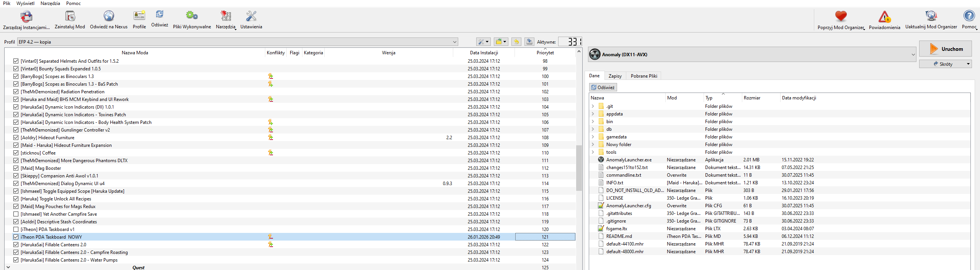
Task: Disable the [sticknou] Coffee mod checkbox
Action: click(16, 153)
